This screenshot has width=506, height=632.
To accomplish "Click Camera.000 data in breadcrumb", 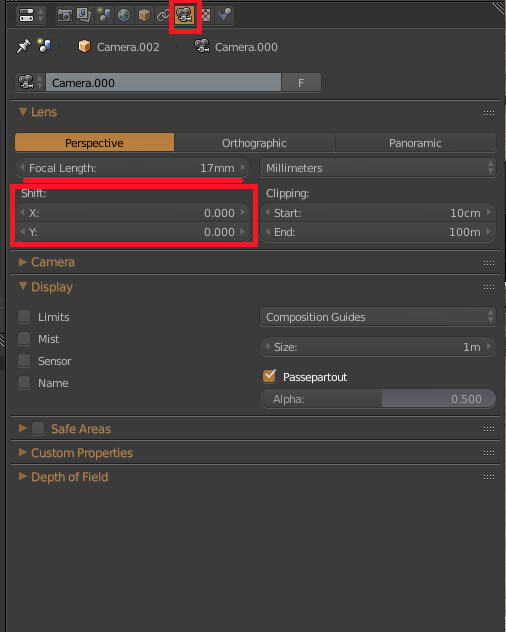I will coord(236,47).
